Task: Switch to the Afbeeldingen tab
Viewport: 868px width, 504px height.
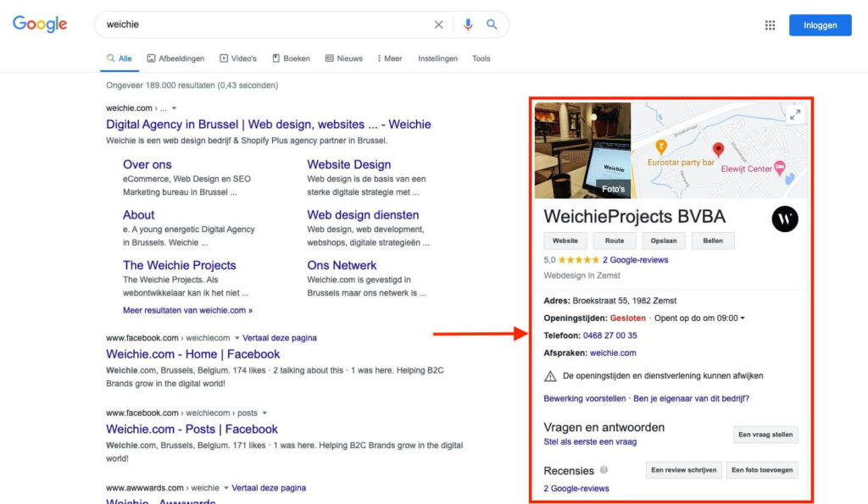Action: click(x=175, y=58)
